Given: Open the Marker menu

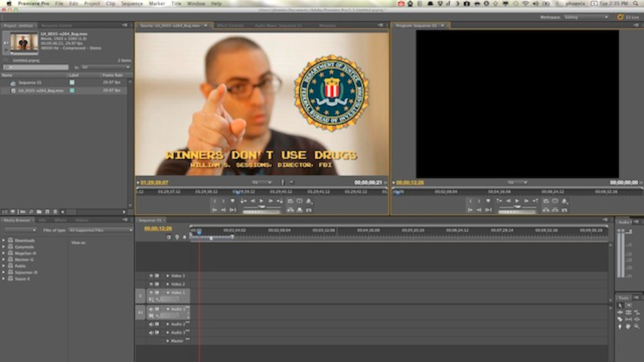Looking at the screenshot, I should coord(157,4).
